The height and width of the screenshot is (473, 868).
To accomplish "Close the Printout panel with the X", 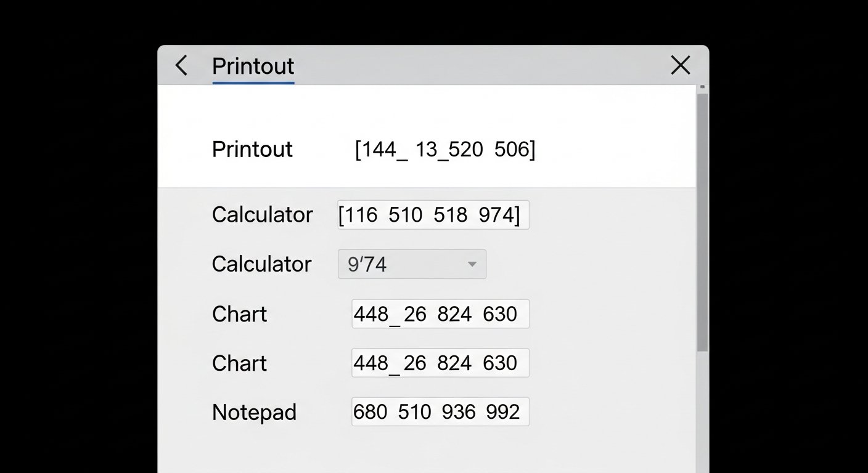I will click(680, 65).
